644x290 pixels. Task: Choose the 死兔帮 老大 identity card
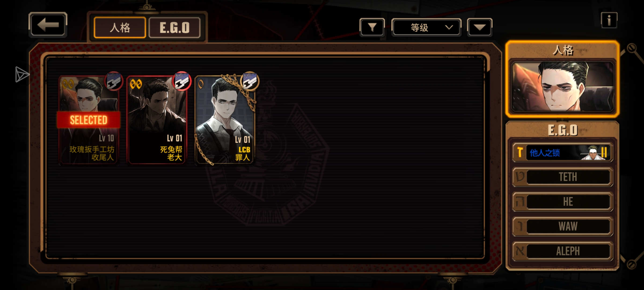(157, 120)
